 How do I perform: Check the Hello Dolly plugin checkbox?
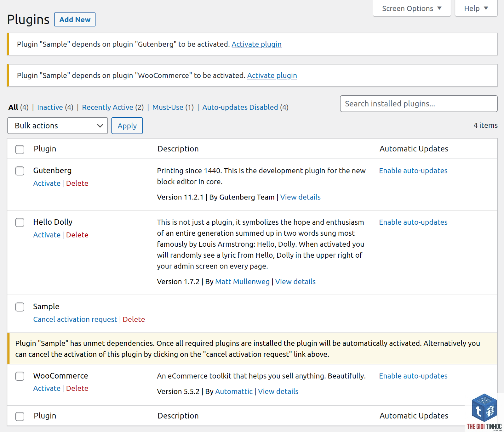point(20,222)
